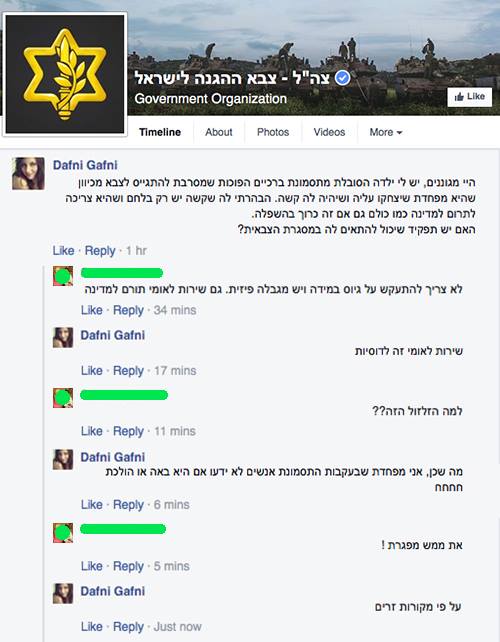Open Dafni Gafni's avatar on the main post

click(28, 174)
